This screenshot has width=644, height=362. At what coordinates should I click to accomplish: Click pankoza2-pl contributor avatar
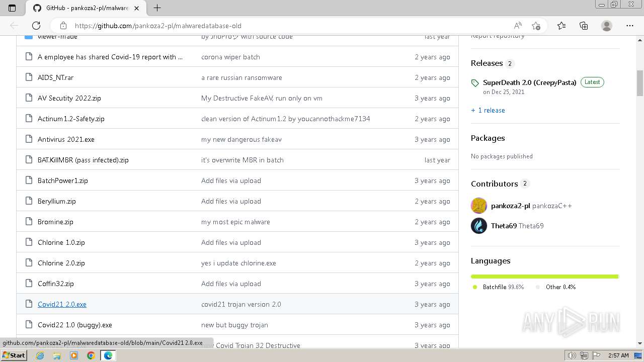point(479,206)
